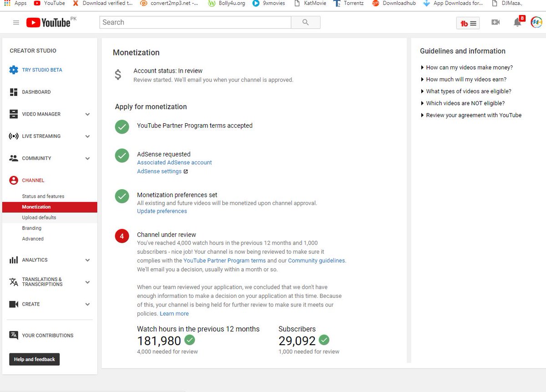Click the Live Streaming icon
546x392 pixels.
coord(14,136)
